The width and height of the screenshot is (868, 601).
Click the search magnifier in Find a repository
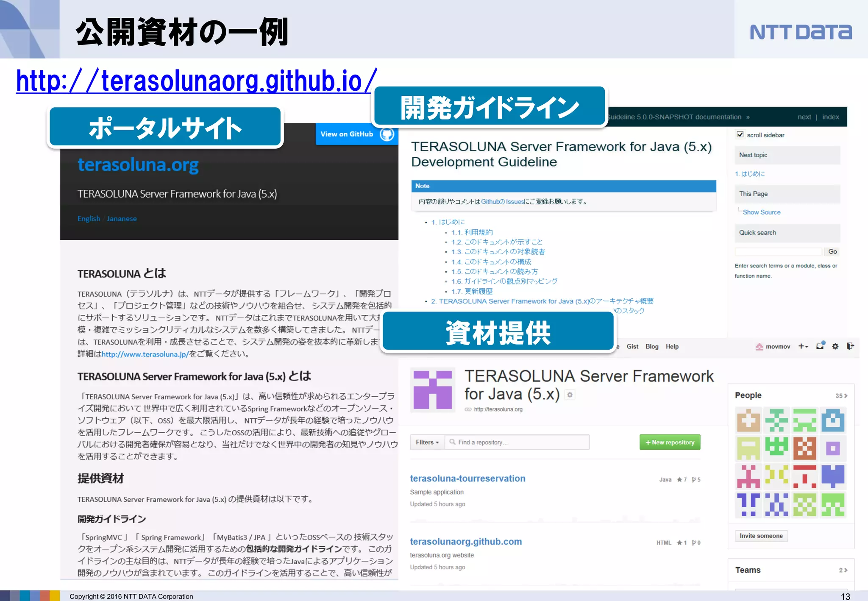[453, 442]
